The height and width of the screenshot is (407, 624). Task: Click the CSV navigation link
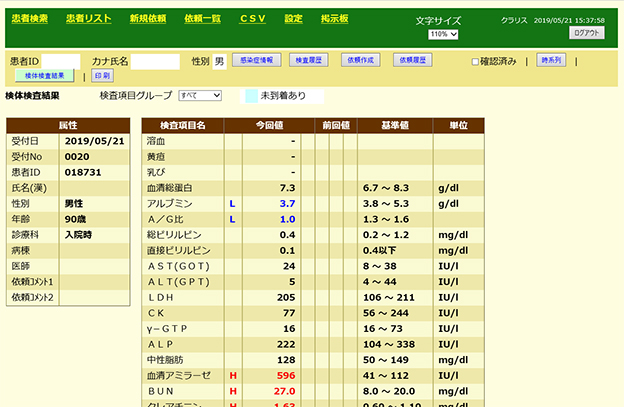pos(253,19)
